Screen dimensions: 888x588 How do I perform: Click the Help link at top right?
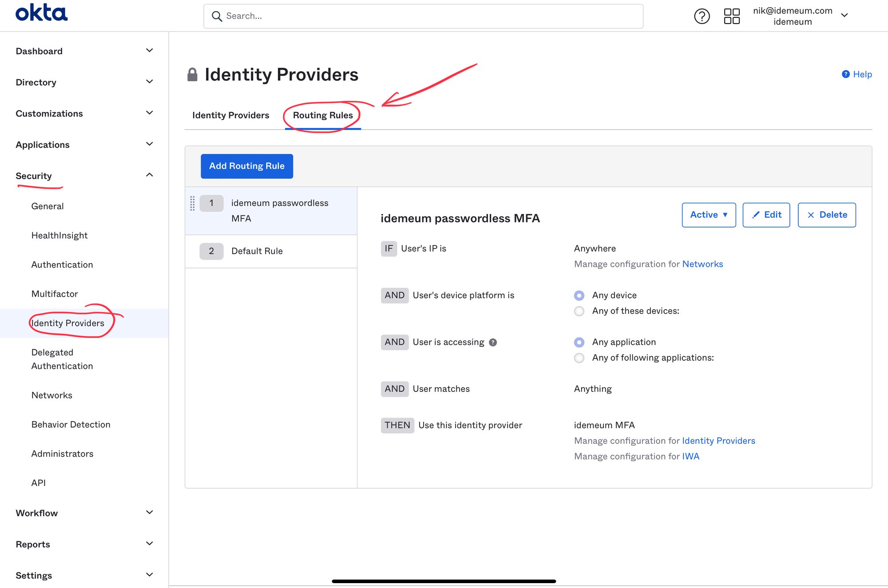[x=862, y=75]
